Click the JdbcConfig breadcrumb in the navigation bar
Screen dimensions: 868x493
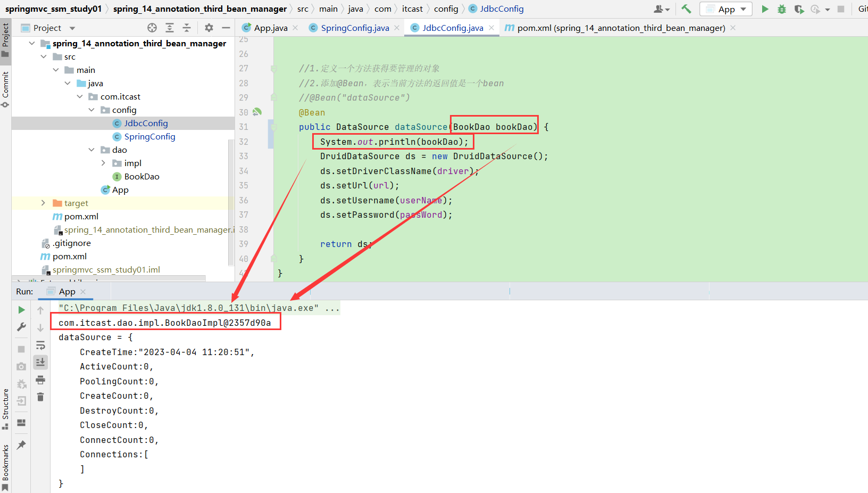click(x=496, y=9)
